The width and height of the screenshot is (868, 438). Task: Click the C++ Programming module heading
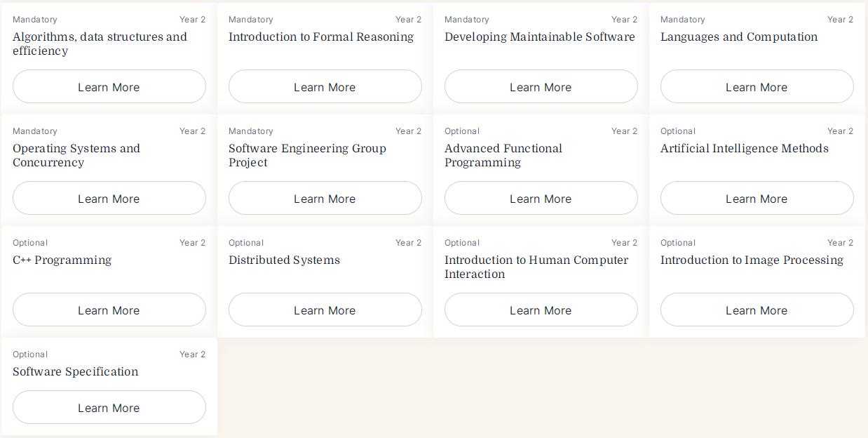point(62,260)
